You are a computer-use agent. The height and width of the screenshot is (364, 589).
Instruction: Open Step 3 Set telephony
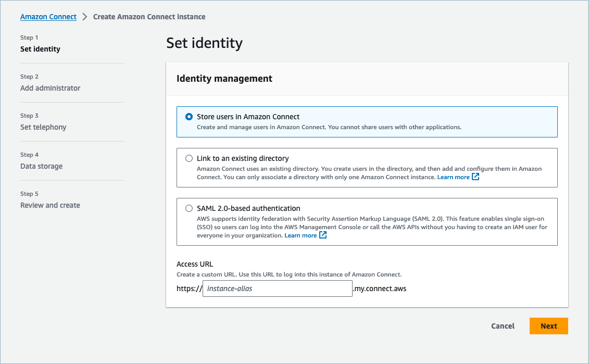[43, 127]
